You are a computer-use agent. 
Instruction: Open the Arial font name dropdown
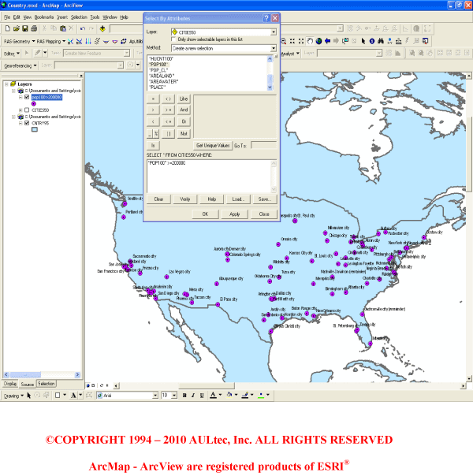click(155, 396)
